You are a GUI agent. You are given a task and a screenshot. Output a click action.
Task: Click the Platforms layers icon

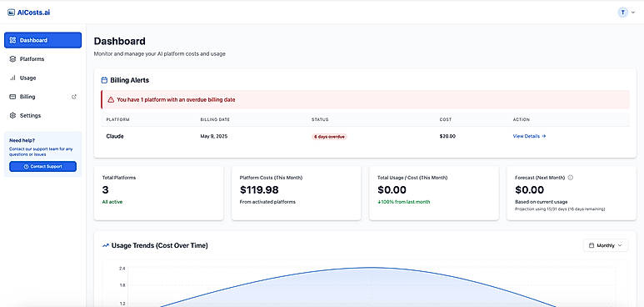coord(12,59)
